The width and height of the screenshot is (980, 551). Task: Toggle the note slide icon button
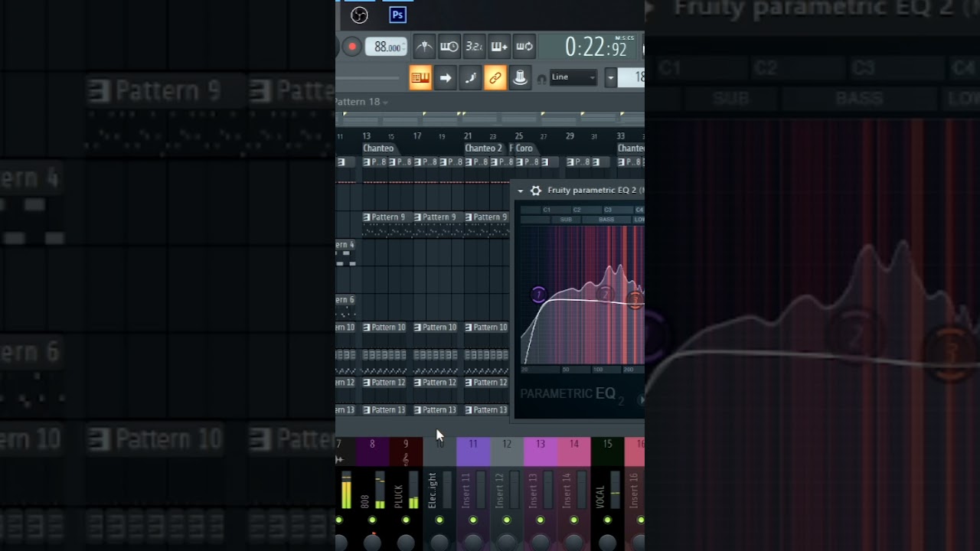click(x=470, y=77)
